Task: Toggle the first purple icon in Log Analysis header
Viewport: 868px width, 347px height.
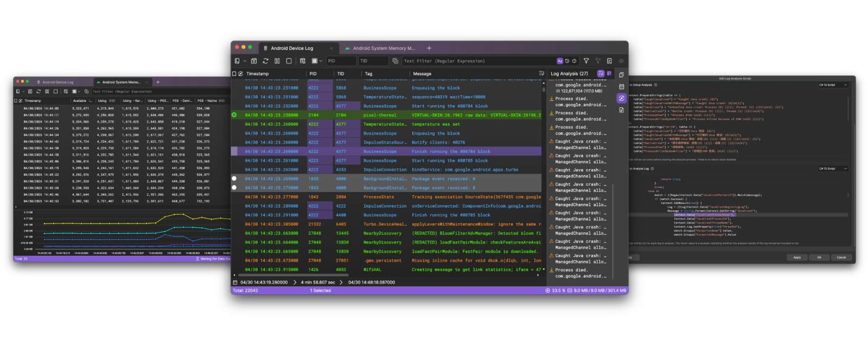Action: (601, 73)
